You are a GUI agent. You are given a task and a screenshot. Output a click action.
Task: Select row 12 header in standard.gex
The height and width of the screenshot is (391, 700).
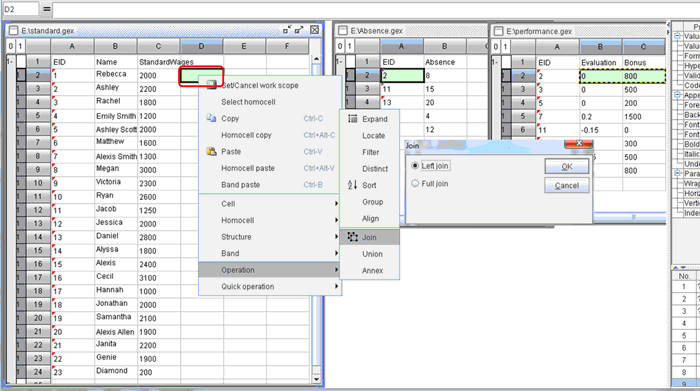[38, 210]
